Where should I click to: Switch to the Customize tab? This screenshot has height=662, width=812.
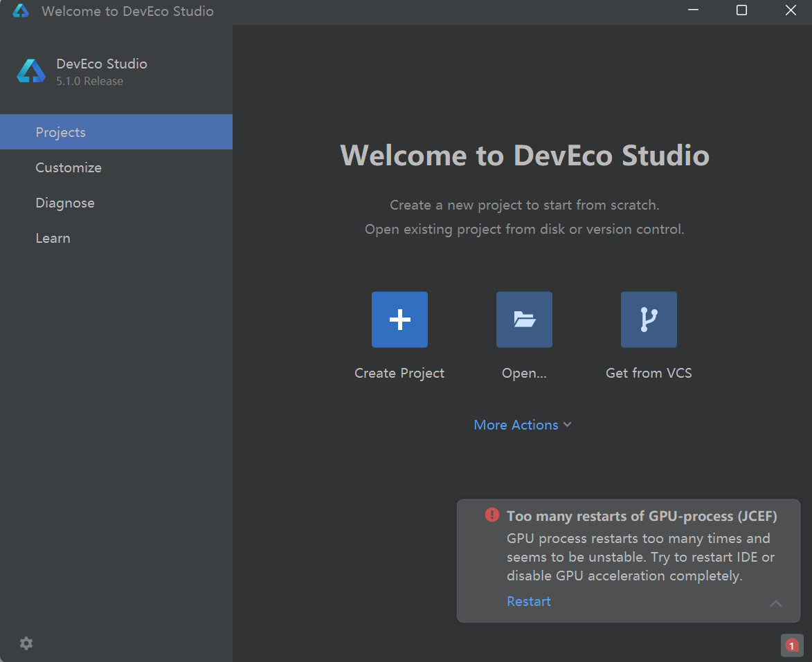[116, 167]
